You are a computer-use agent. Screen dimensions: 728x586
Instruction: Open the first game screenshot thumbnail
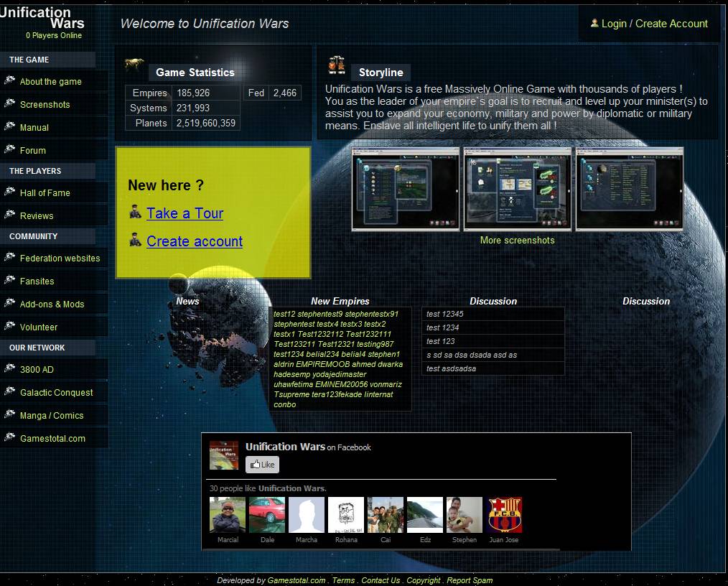point(406,189)
